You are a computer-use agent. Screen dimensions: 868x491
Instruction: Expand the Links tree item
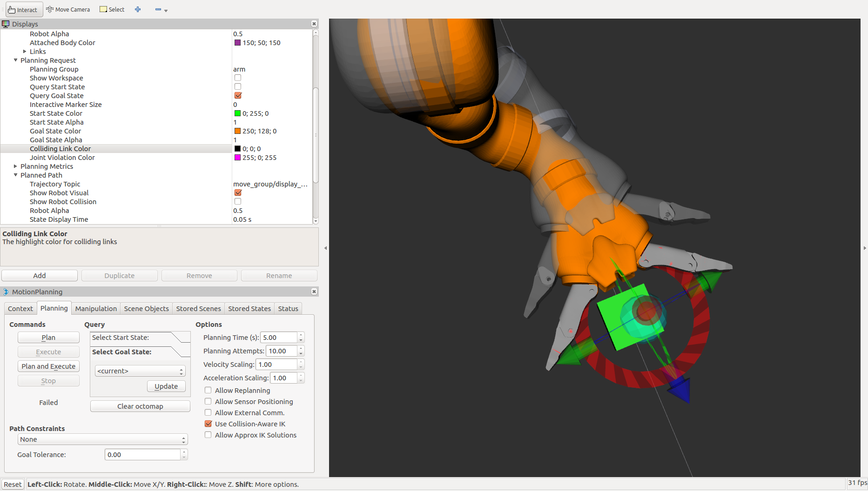[25, 52]
